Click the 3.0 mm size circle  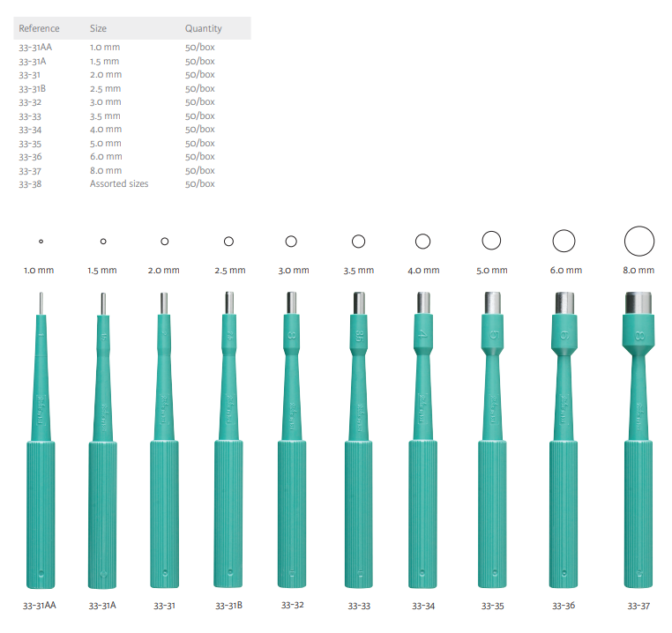point(291,241)
